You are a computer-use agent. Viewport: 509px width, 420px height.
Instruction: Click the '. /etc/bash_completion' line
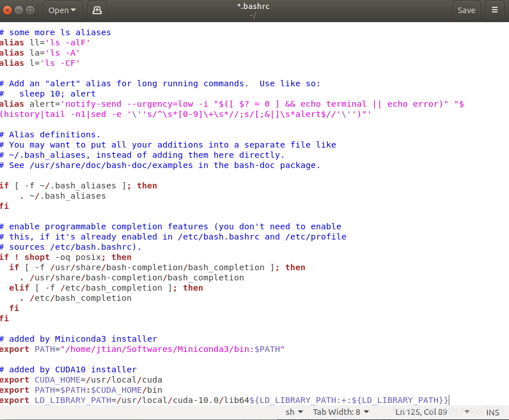click(76, 298)
